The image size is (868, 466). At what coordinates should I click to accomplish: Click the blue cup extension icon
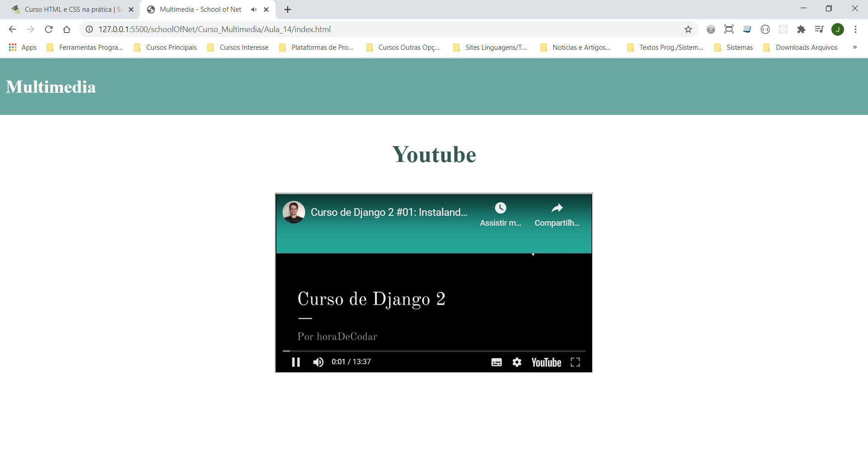click(x=747, y=29)
